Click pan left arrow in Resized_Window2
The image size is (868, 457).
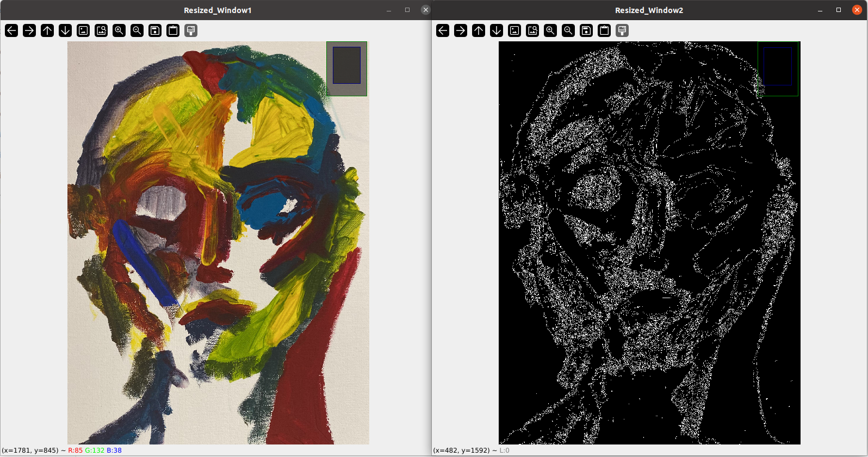click(x=443, y=30)
